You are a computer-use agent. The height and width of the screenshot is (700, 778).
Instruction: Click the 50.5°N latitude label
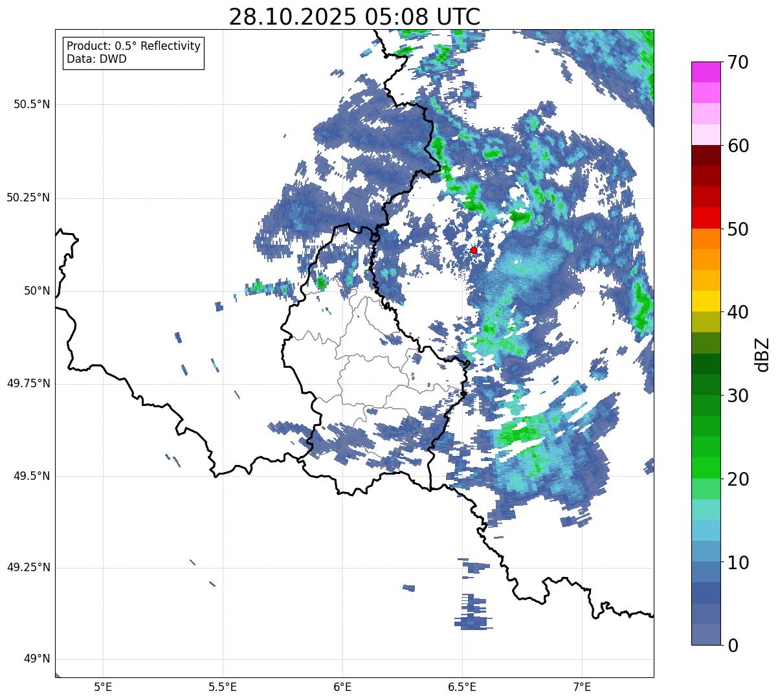pyautogui.click(x=31, y=104)
